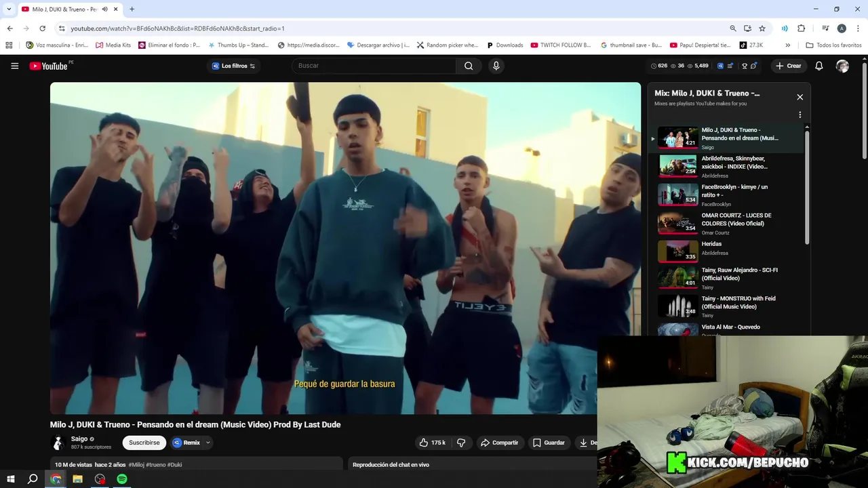Open File Explorer from the taskbar

pos(77,479)
